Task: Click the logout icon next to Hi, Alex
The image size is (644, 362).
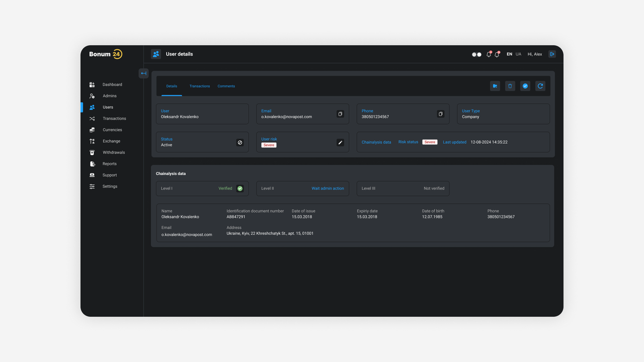Action: coord(552,54)
